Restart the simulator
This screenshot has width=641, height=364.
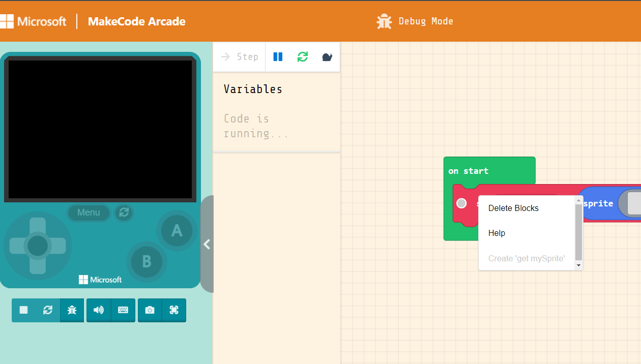coord(47,310)
